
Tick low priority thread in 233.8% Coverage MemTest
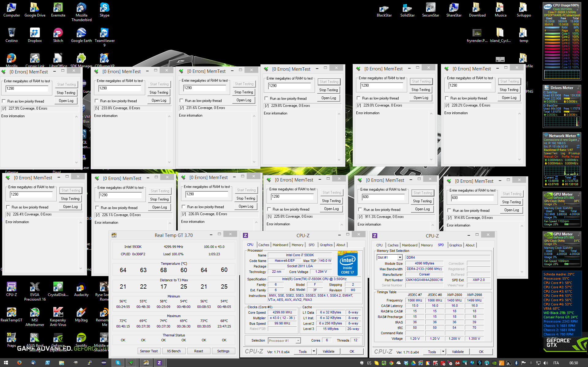tap(97, 101)
